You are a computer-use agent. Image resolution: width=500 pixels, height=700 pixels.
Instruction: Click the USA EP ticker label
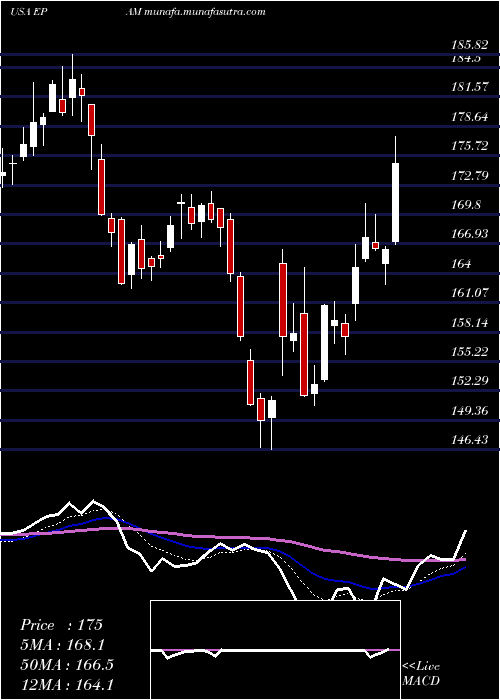27,12
